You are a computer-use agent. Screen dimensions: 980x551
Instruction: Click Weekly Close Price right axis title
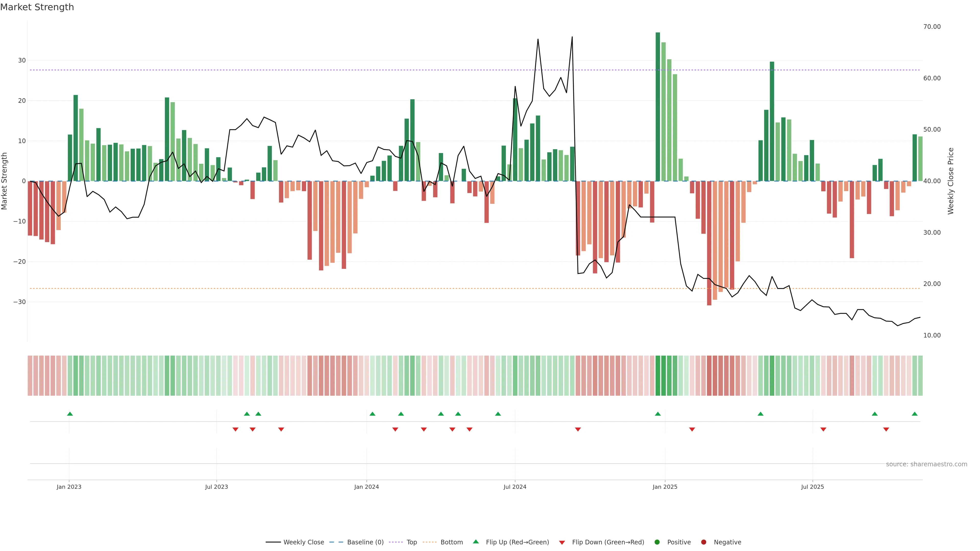coord(951,181)
